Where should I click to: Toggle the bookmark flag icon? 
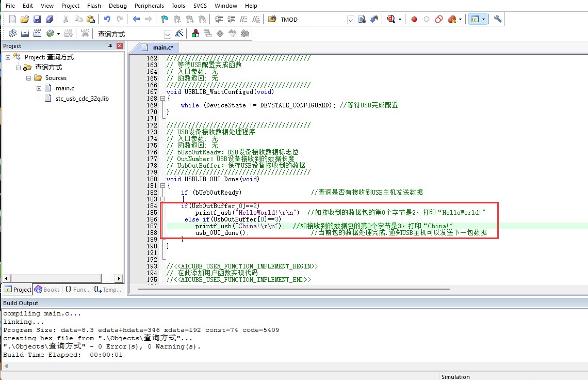point(165,19)
